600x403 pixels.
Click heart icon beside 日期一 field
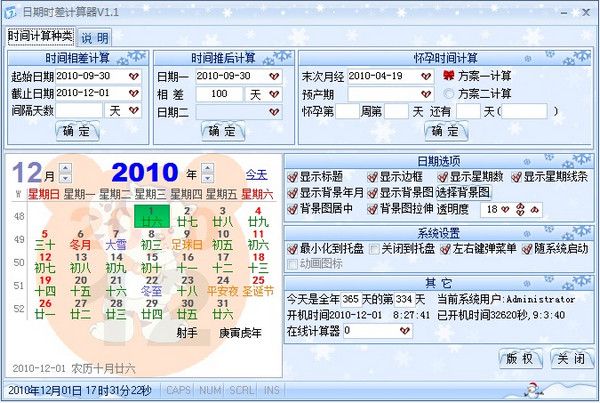274,76
